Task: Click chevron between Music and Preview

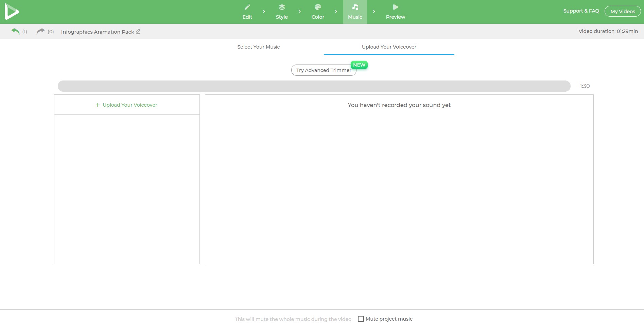Action: (374, 12)
